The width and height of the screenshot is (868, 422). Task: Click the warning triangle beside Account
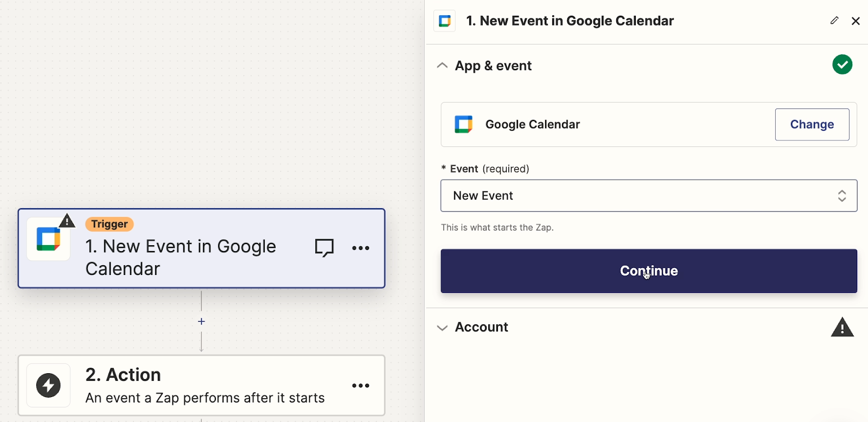click(843, 327)
